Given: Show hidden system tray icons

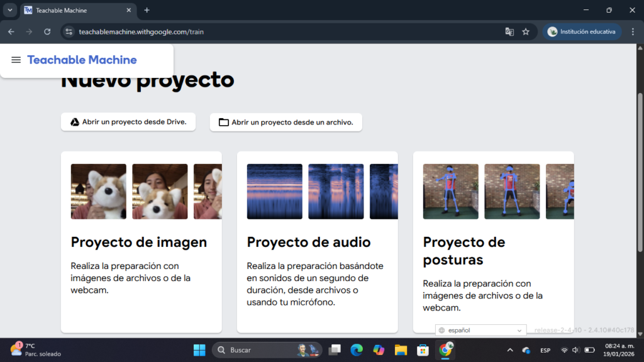Looking at the screenshot, I should click(x=509, y=349).
